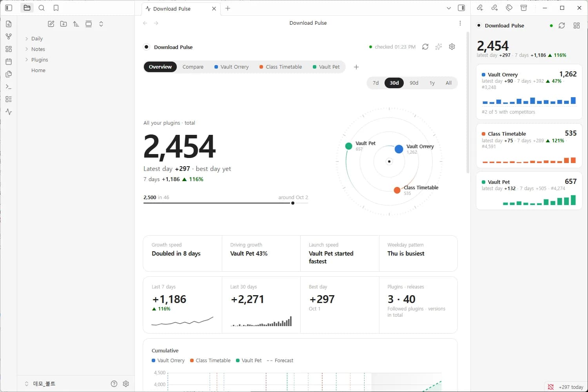Add a plugin with the plus button

(356, 67)
